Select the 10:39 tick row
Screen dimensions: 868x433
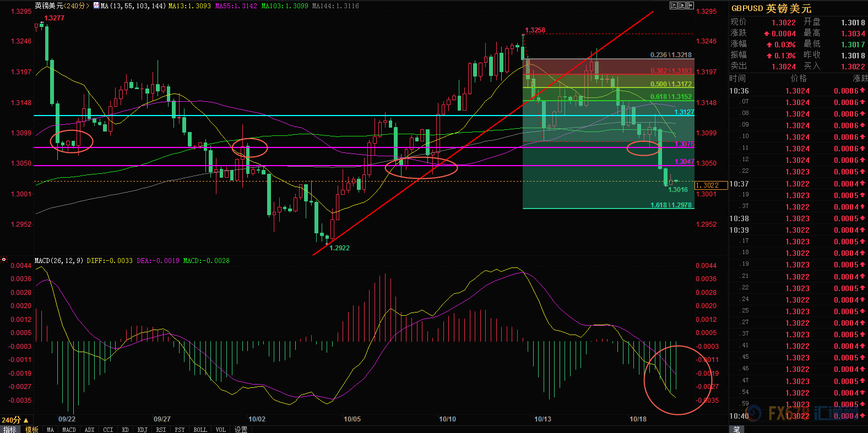[x=798, y=230]
